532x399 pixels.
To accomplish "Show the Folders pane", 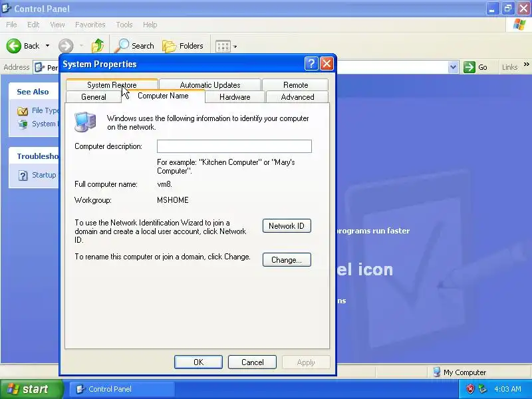I will point(183,46).
